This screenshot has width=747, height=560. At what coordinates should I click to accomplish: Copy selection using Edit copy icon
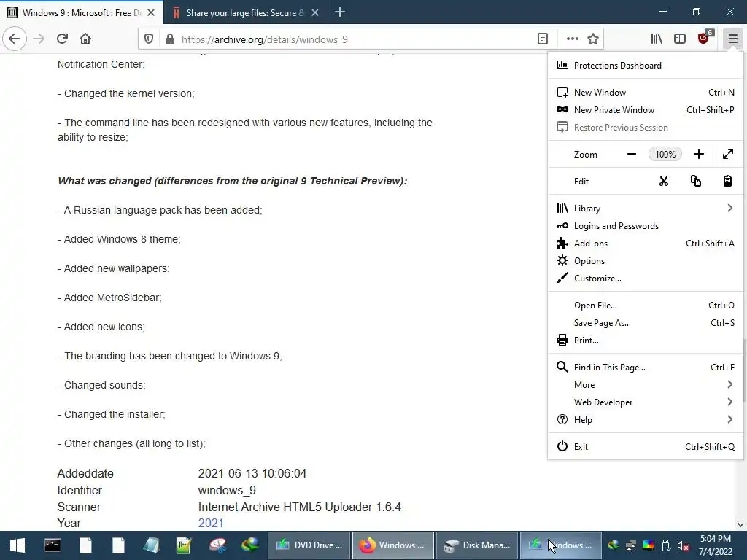695,181
